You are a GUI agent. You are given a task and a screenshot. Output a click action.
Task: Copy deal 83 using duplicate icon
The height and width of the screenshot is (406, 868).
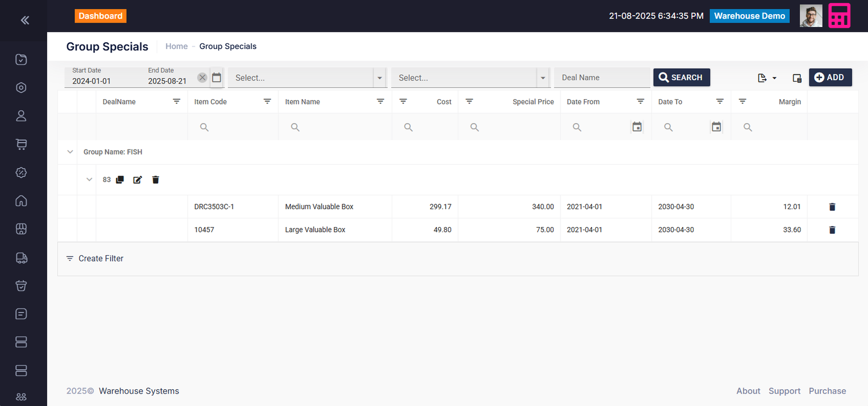pyautogui.click(x=120, y=180)
